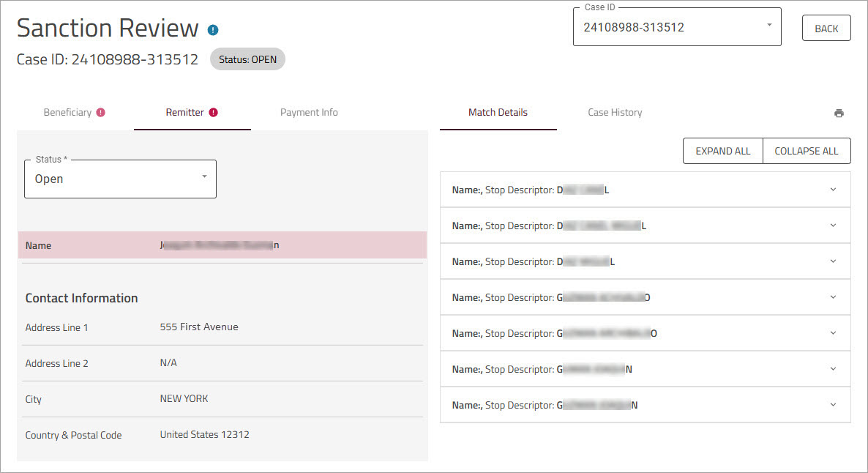This screenshot has width=868, height=473.
Task: Select the Match Details tab
Action: [498, 112]
